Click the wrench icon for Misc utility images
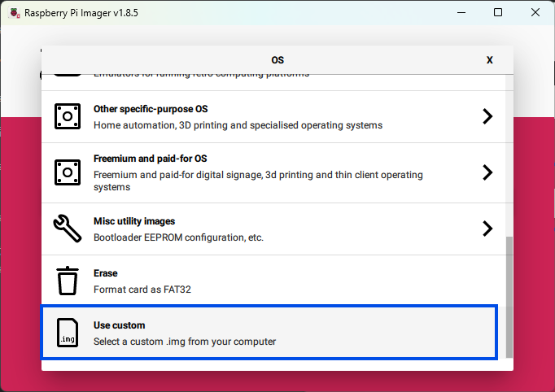 click(x=68, y=229)
